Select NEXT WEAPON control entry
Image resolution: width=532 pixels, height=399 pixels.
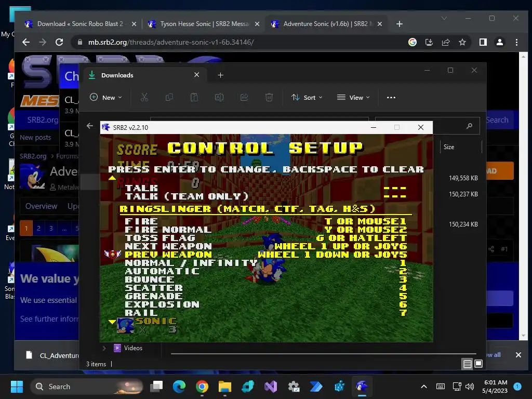click(265, 246)
